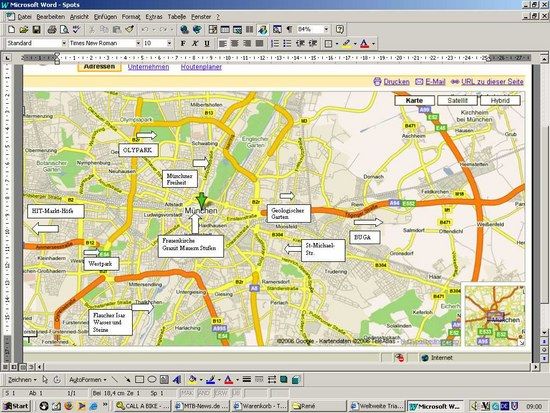Select the Line drawing tool
550x413 pixels.
pos(115,379)
